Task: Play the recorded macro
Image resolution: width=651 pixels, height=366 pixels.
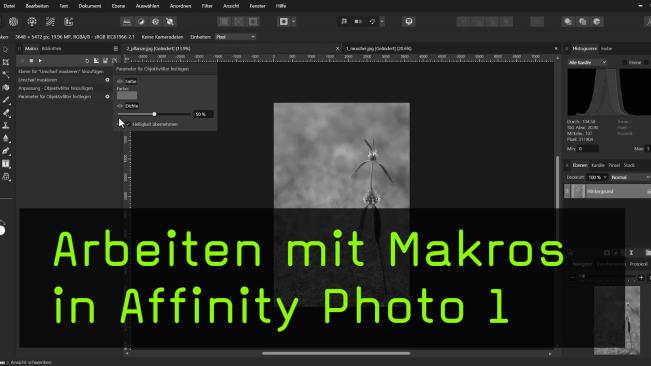Action: (x=40, y=61)
